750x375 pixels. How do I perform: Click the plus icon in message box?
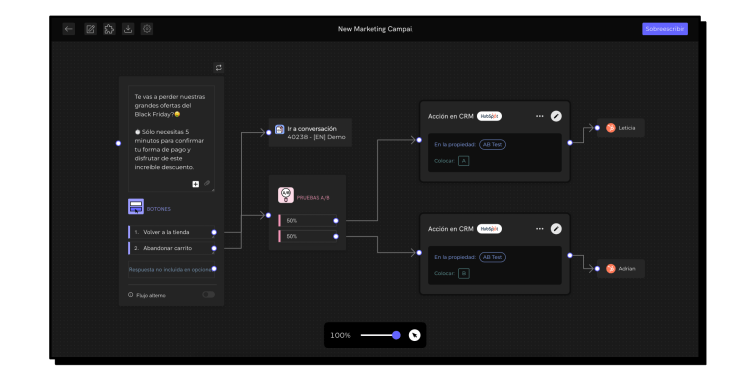[x=196, y=184]
